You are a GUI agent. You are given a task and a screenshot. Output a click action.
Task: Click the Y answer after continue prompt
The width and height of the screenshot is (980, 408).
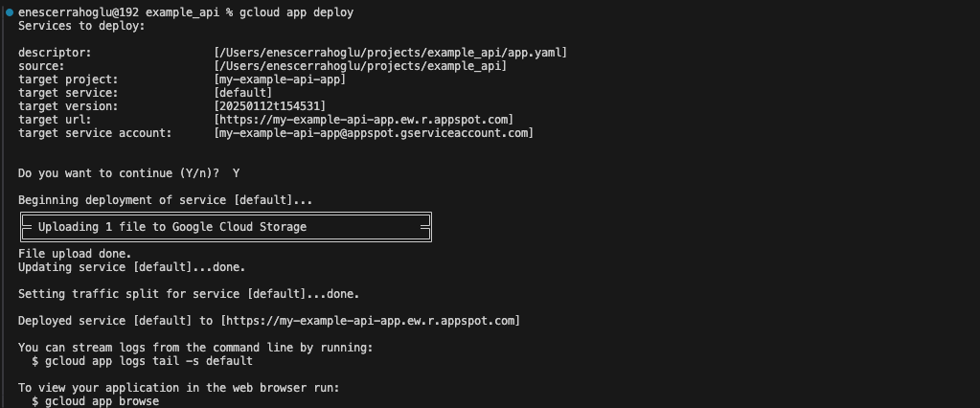click(237, 173)
